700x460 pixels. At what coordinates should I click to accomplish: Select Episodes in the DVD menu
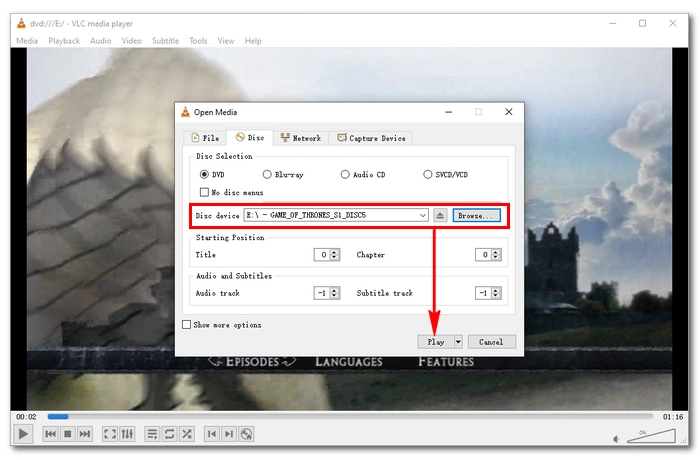(252, 361)
